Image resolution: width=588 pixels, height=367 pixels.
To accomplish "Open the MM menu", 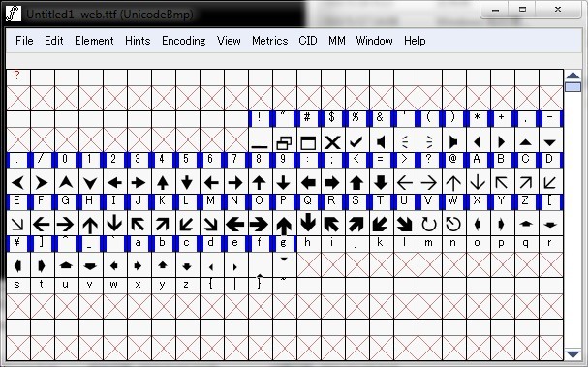I will coord(337,41).
